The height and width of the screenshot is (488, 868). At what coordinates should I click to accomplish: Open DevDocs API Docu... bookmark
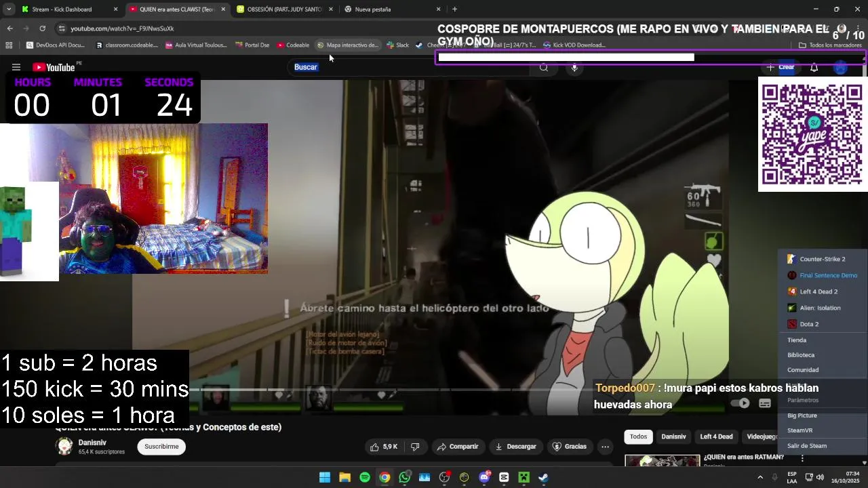coord(56,45)
